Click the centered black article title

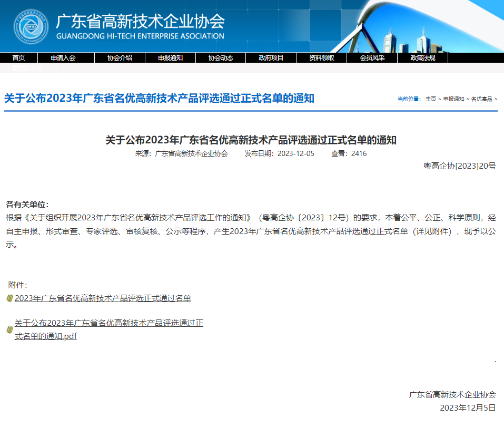251,140
